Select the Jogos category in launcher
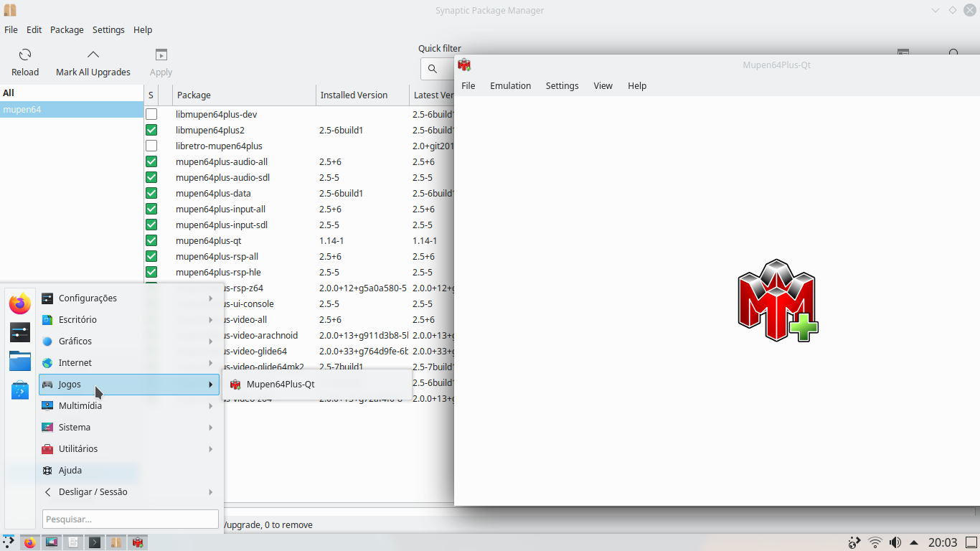The image size is (980, 551). pos(129,384)
